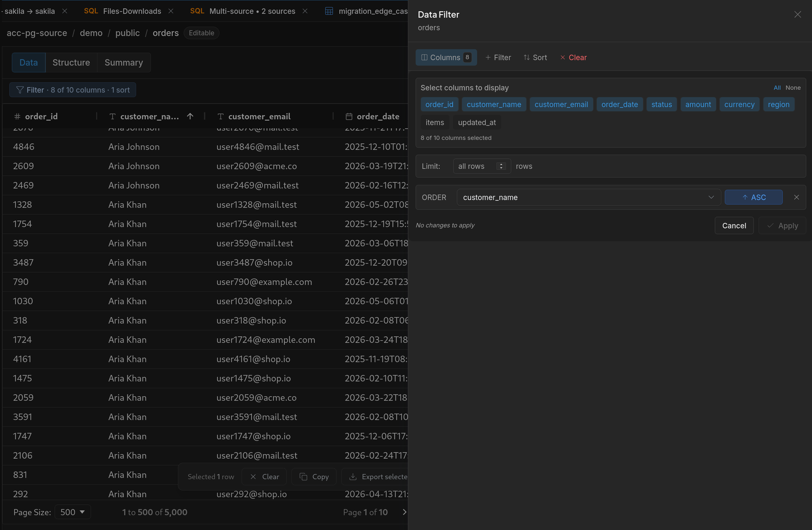Image resolution: width=812 pixels, height=530 pixels.
Task: Close the Files-Downloads SQL tab
Action: coord(171,11)
